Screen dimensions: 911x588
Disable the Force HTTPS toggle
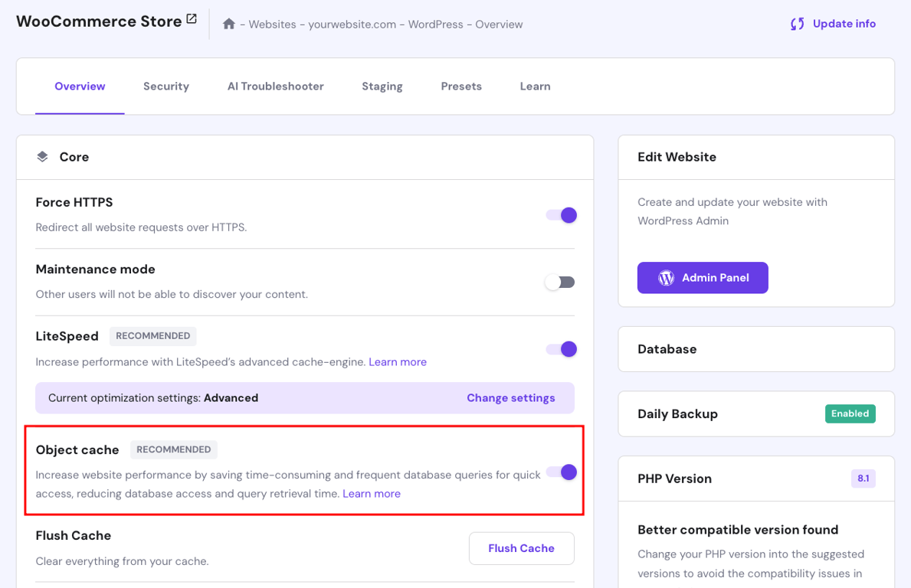coord(559,215)
